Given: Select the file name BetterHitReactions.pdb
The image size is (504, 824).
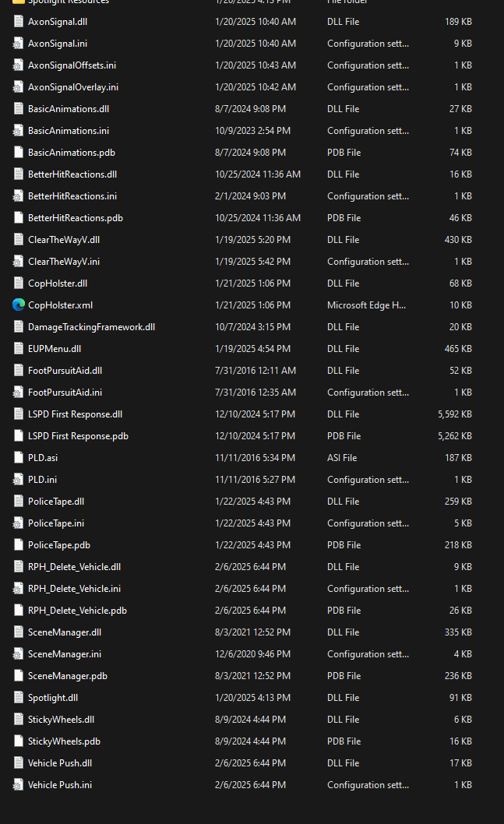Looking at the screenshot, I should point(75,218).
